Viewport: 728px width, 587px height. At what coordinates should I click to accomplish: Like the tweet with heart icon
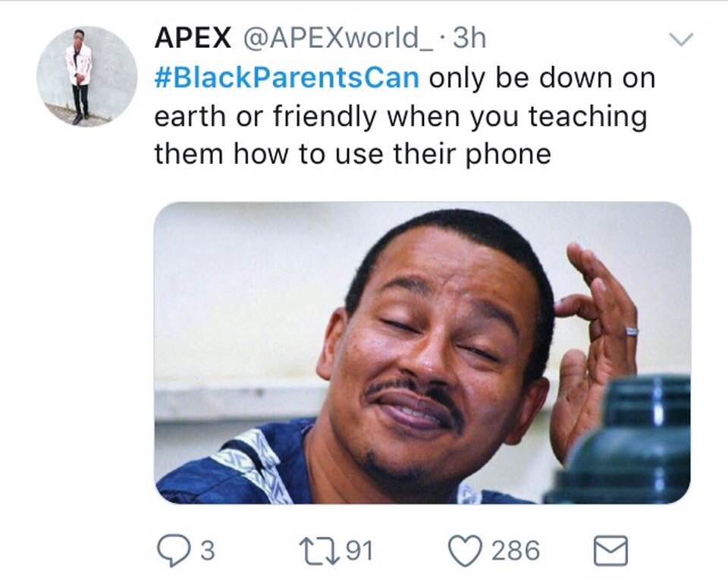coord(465,551)
